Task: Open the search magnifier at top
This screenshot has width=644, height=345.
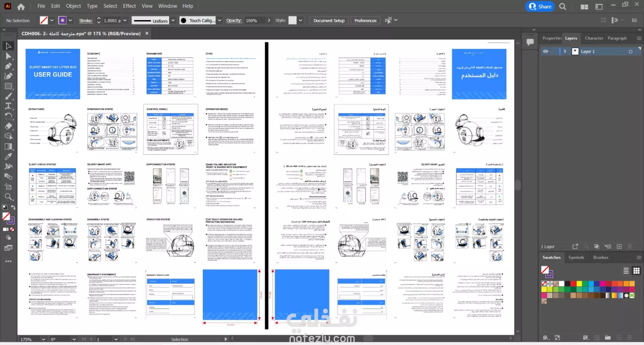Action: (x=563, y=6)
